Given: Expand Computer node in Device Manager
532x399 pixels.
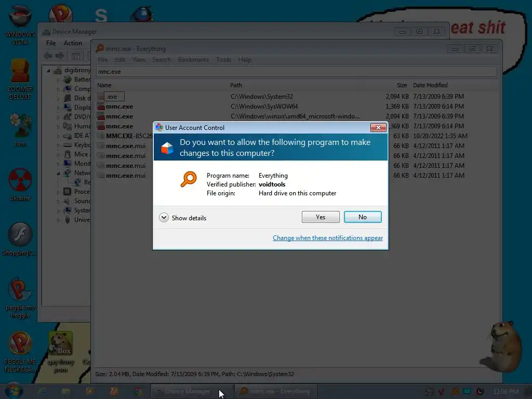Looking at the screenshot, I should 58,89.
